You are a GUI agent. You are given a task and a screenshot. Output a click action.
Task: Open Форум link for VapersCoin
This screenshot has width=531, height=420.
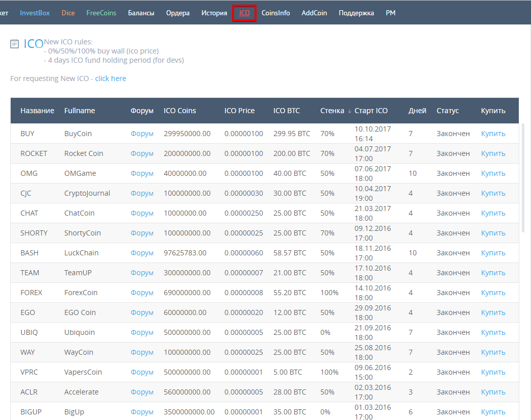142,372
